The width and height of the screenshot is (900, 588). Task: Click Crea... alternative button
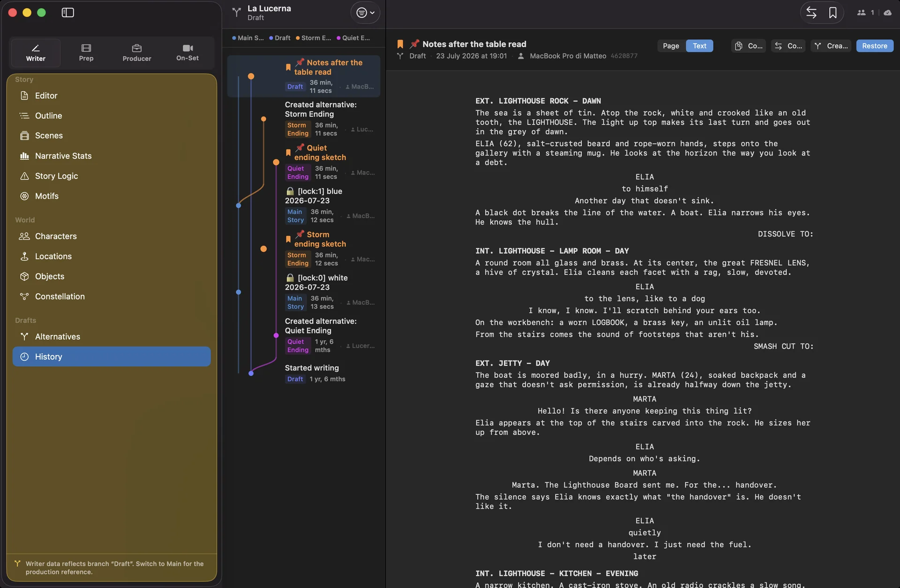pos(831,46)
